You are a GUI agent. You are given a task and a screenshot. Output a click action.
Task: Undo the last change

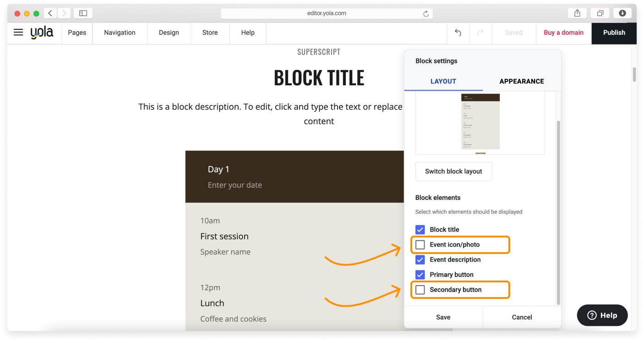point(458,33)
